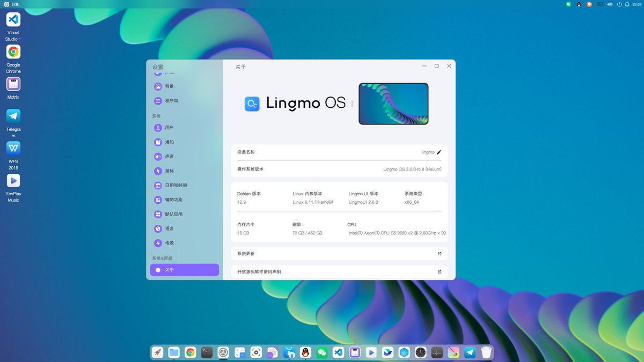This screenshot has height=362, width=644.
Task: Click the device name value "lingmo"
Action: point(428,152)
